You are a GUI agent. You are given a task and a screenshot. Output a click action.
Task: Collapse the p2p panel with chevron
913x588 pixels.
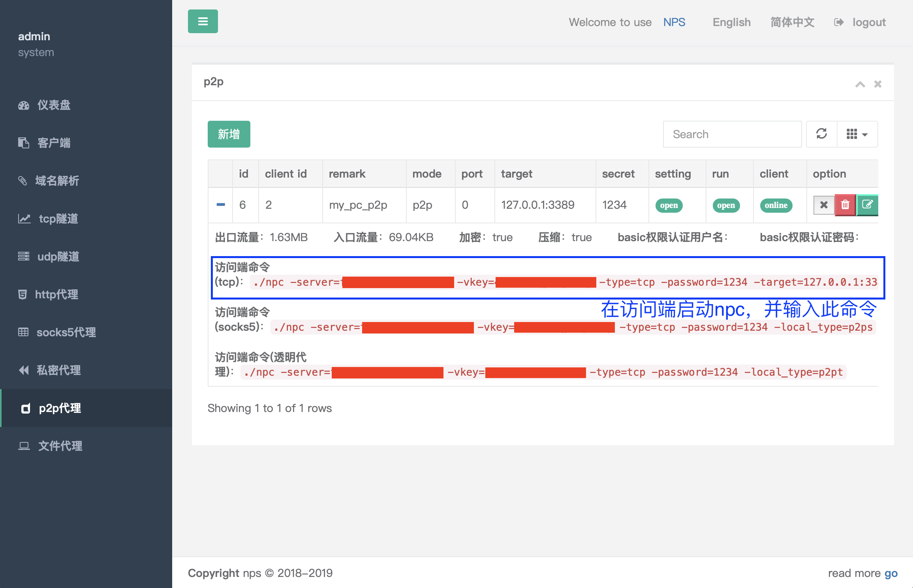tap(860, 84)
